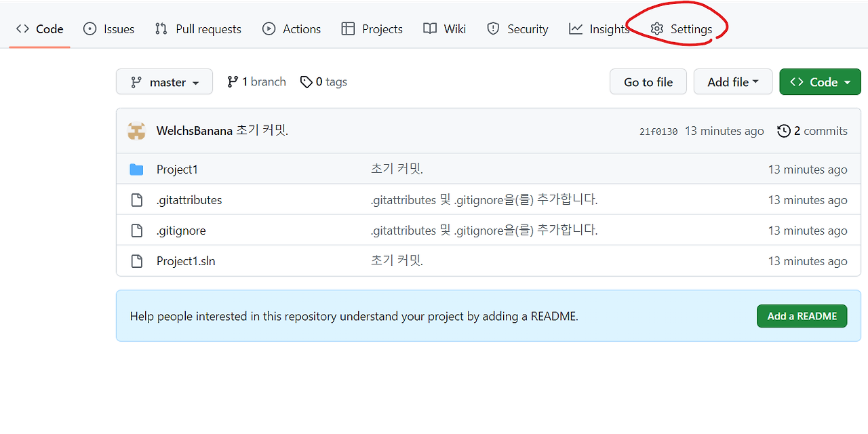Screen dimensions: 868x434
Task: Click the Settings gear icon
Action: [x=656, y=29]
